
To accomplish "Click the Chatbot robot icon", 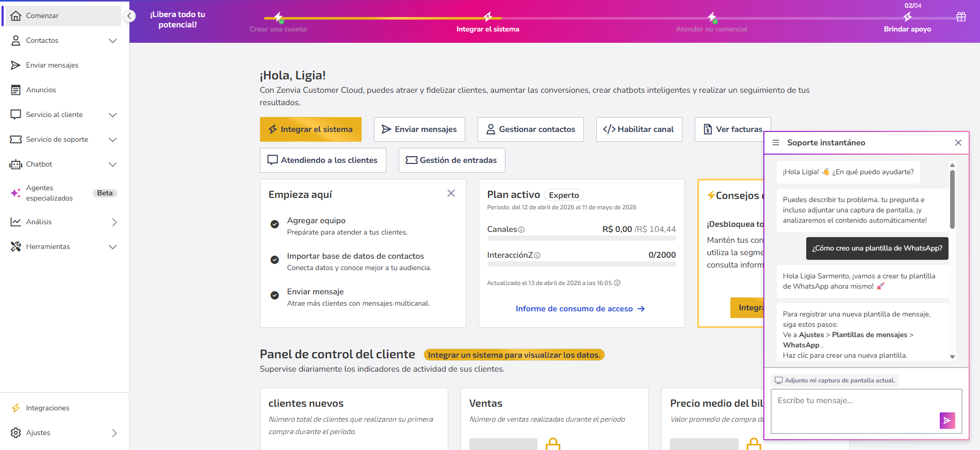I will click(16, 164).
